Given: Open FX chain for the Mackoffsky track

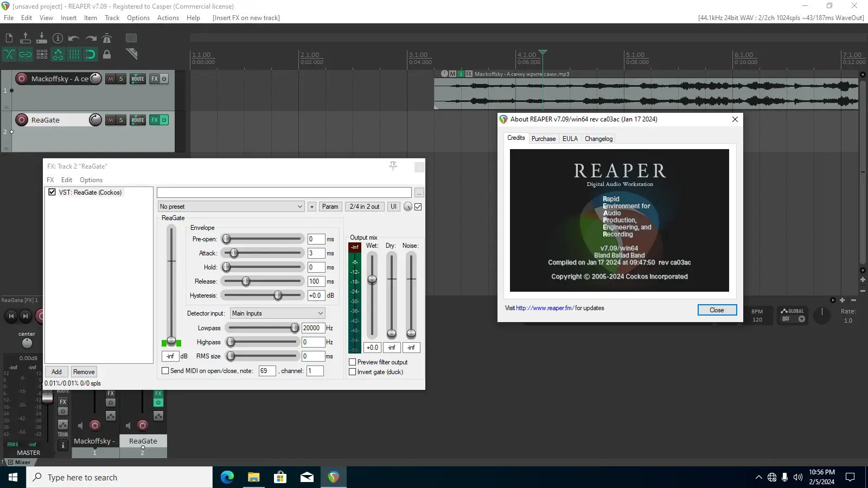Looking at the screenshot, I should [x=155, y=79].
